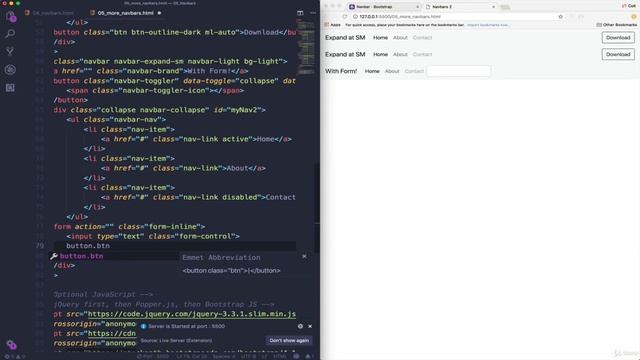Open the Other Bookmarks folder
This screenshot has height=360, width=640.
coord(616,25)
